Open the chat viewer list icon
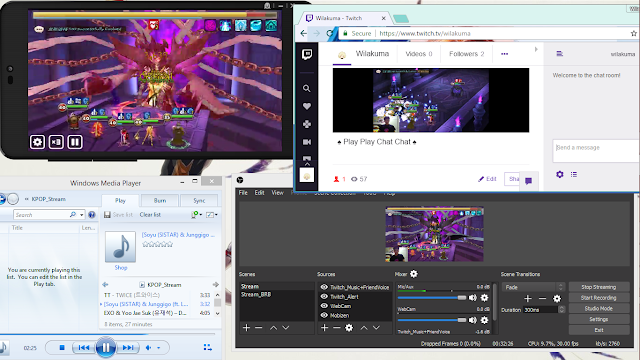 574,174
